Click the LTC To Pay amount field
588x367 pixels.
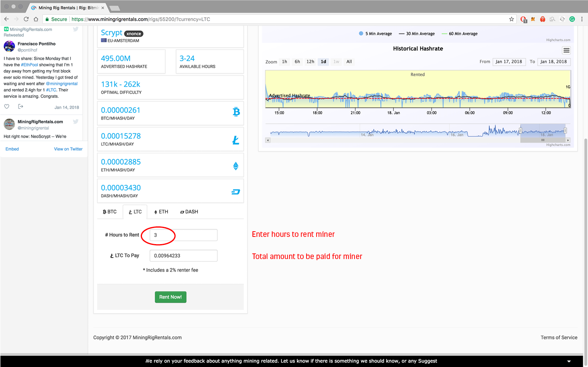(183, 256)
